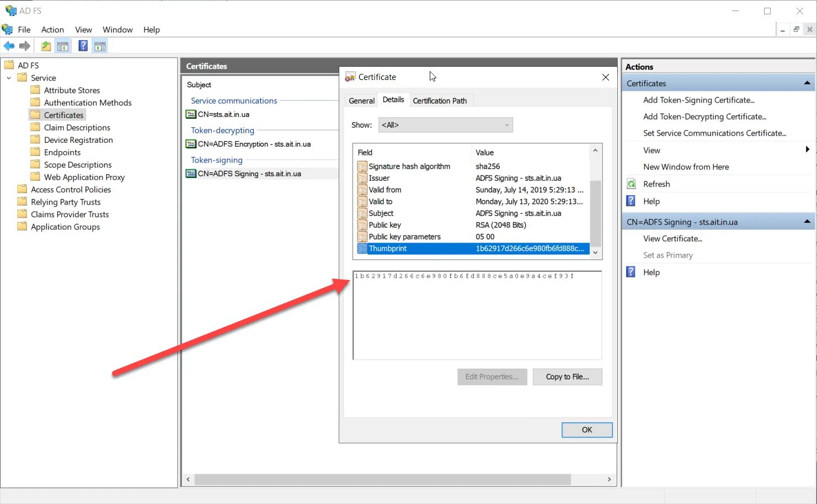This screenshot has width=817, height=504.
Task: Select the AD FS root folder icon
Action: coord(9,65)
